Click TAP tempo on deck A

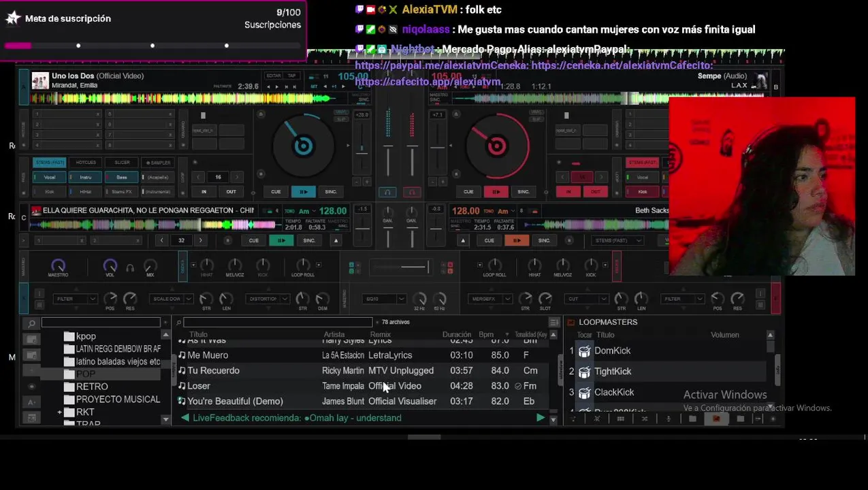coord(292,76)
